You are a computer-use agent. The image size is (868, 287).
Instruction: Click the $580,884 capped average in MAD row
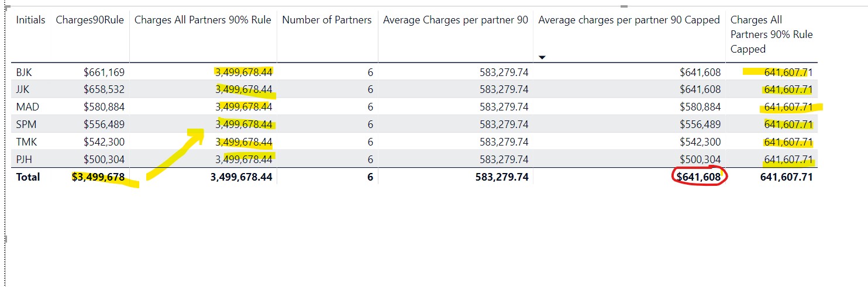pos(700,107)
